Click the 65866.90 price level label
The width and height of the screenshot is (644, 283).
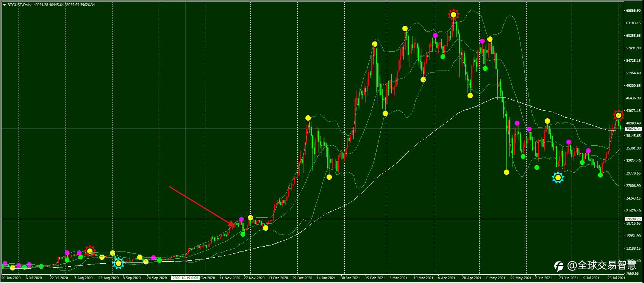(633, 11)
